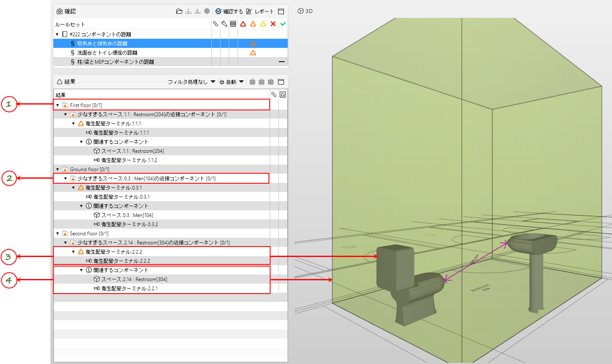Create a report with レポート button
The height and width of the screenshot is (364, 612).
pyautogui.click(x=260, y=11)
